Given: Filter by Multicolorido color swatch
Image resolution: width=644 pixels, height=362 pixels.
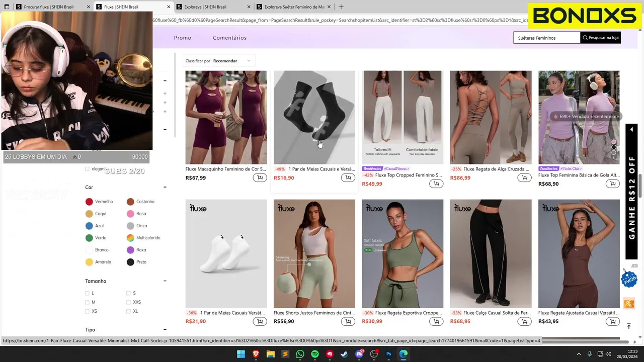Looking at the screenshot, I should click(x=130, y=238).
